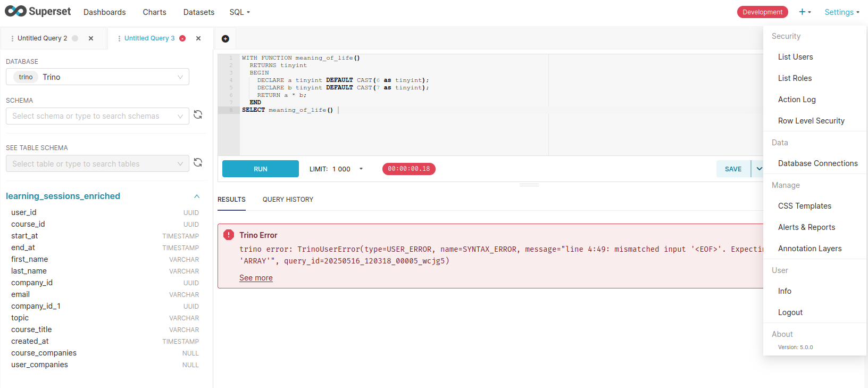Open drag handle menu of Untitled Query 3

pyautogui.click(x=119, y=38)
